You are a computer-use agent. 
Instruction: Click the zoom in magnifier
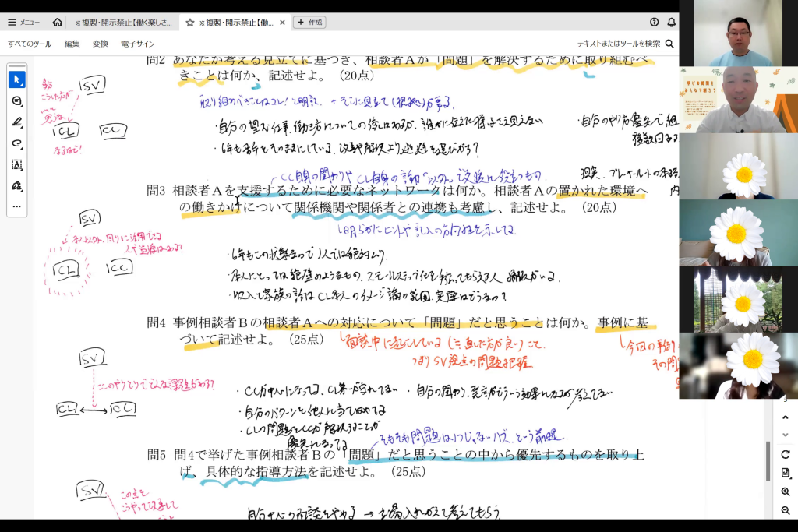(786, 491)
